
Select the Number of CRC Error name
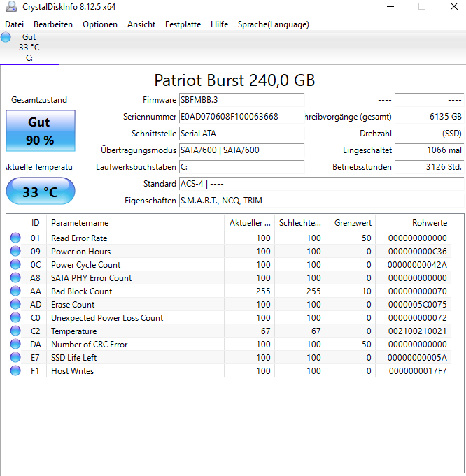90,345
